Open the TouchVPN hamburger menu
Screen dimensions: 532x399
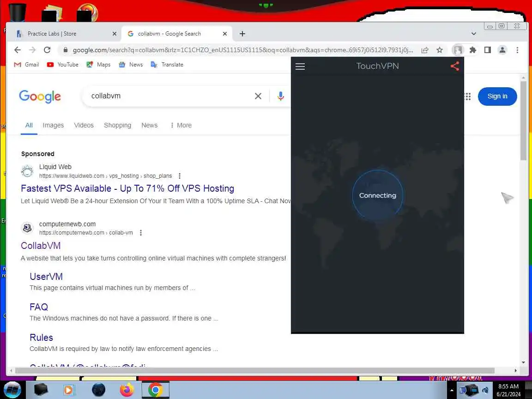click(300, 66)
